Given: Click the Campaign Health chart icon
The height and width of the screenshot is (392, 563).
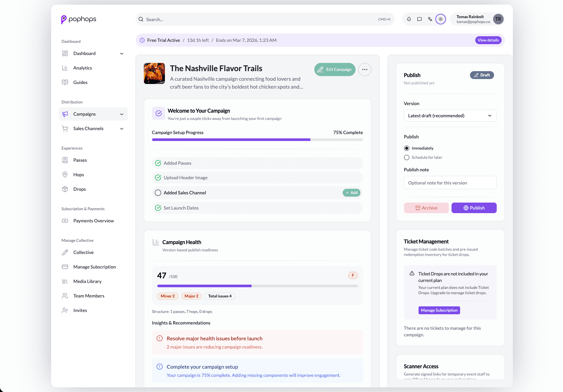Looking at the screenshot, I should (x=156, y=242).
